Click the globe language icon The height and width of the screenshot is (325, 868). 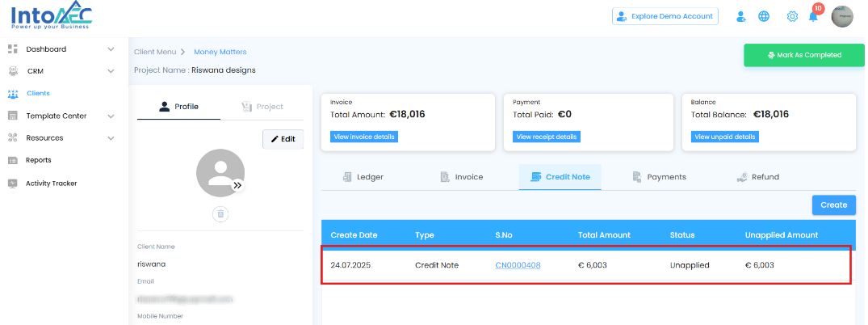click(x=764, y=16)
